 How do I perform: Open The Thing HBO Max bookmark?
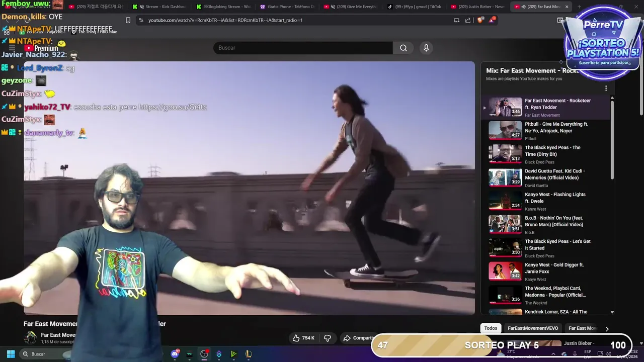[94, 32]
